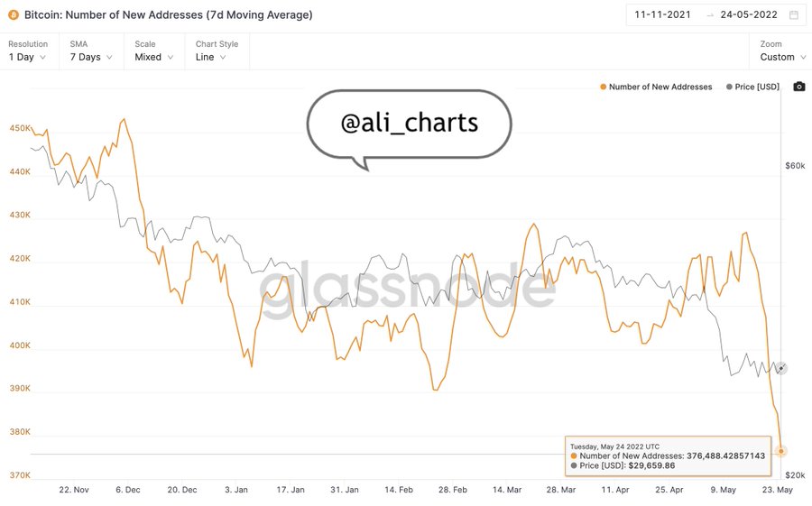This screenshot has width=812, height=506.
Task: Click the 6. Dec x-axis label
Action: click(x=126, y=490)
